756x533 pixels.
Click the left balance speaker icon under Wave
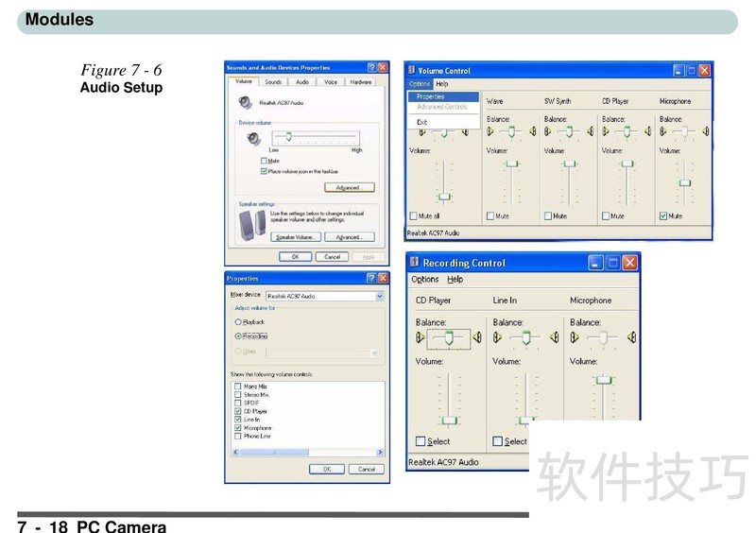coord(490,131)
